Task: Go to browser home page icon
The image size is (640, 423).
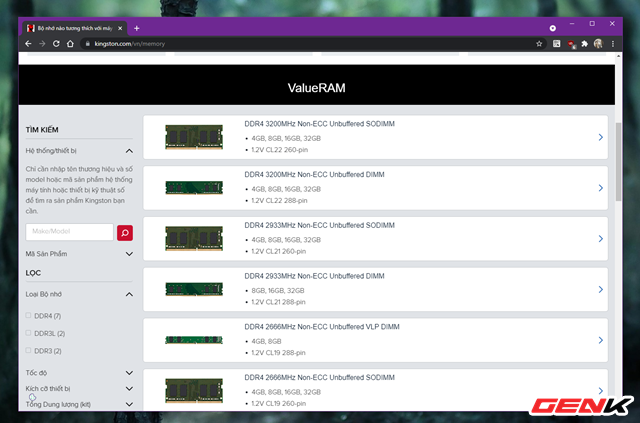Action: click(x=70, y=44)
